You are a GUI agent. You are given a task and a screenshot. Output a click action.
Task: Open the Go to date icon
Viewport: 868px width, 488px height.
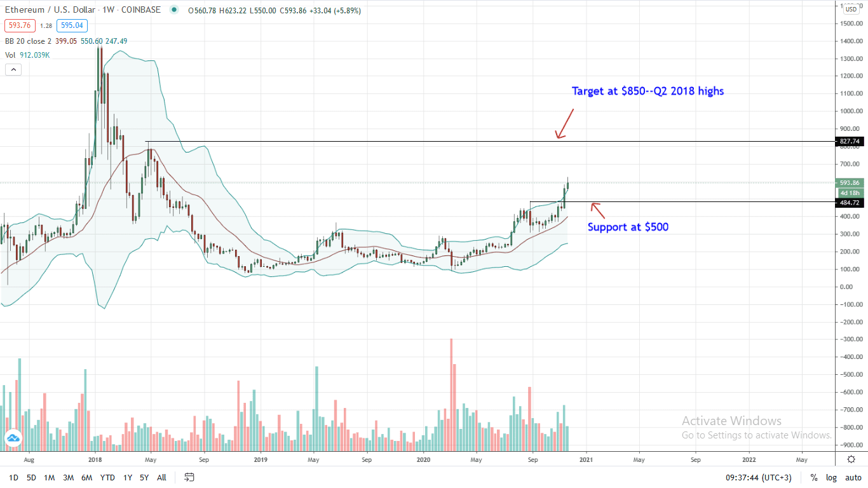(x=189, y=477)
